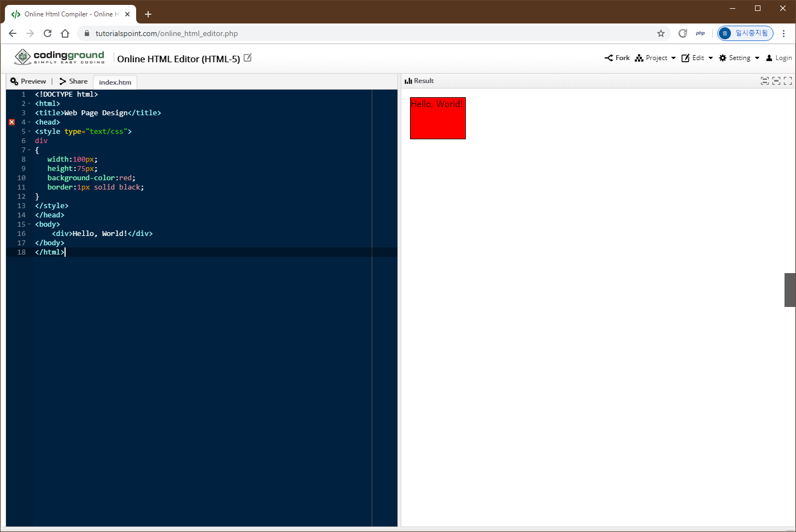The image size is (796, 532).
Task: Click the error marker on line 4
Action: click(x=12, y=122)
